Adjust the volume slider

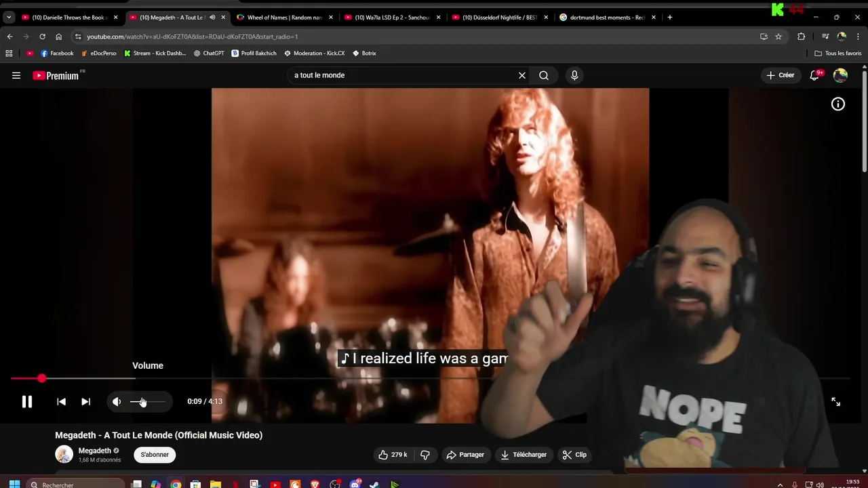(147, 402)
